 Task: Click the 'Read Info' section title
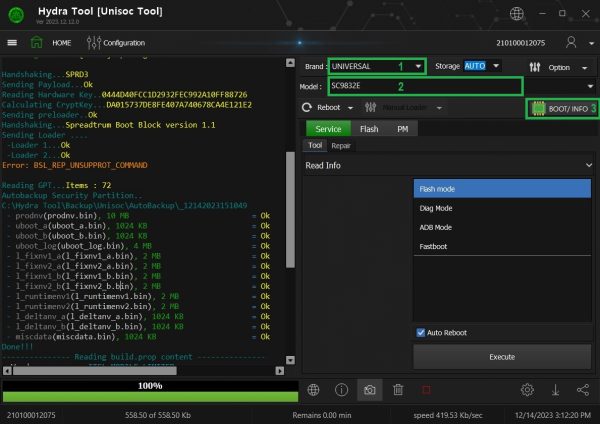coord(323,165)
